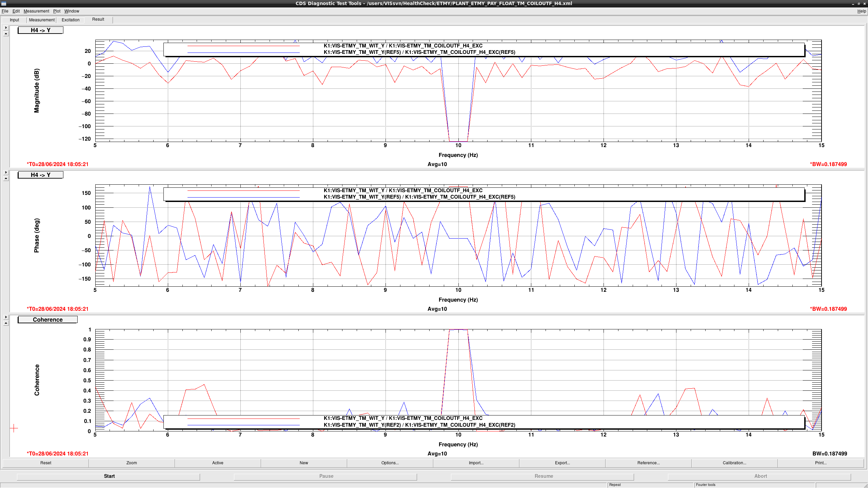Click the Magnitude (dB) axis label

pos(37,91)
